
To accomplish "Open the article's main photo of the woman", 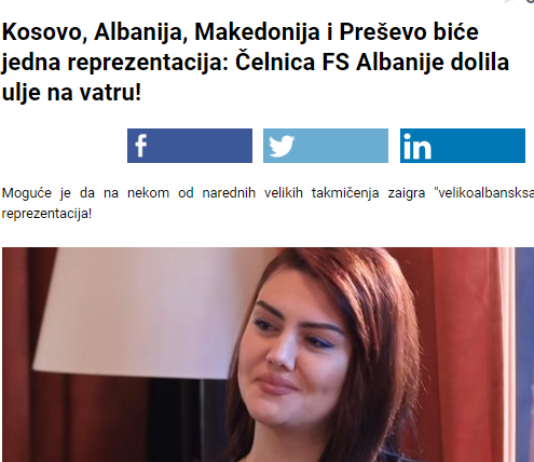I will click(268, 354).
